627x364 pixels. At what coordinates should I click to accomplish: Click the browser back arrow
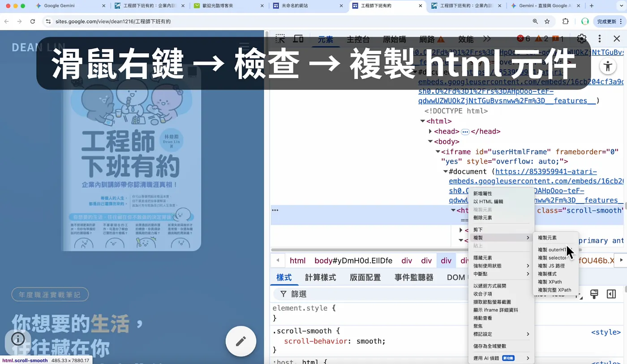pyautogui.click(x=6, y=21)
